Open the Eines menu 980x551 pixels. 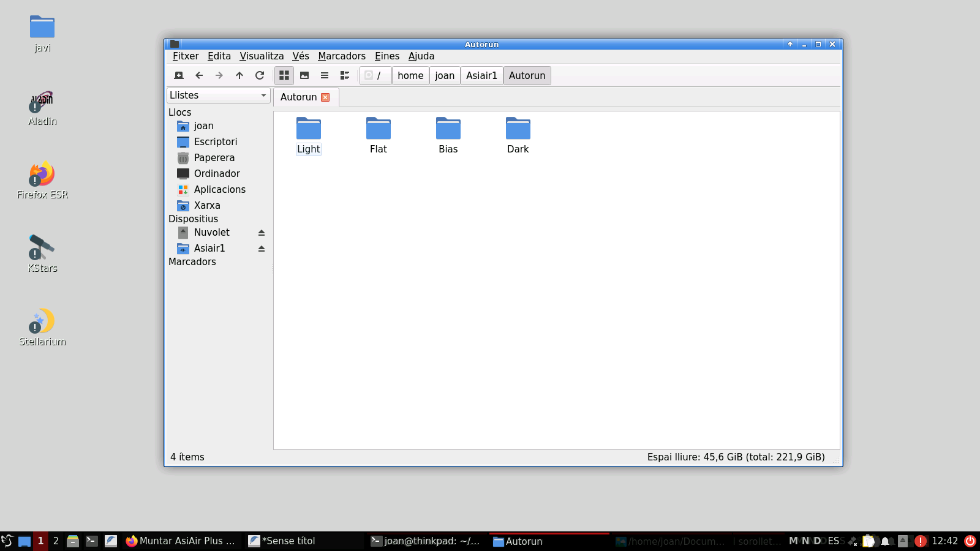tap(386, 56)
